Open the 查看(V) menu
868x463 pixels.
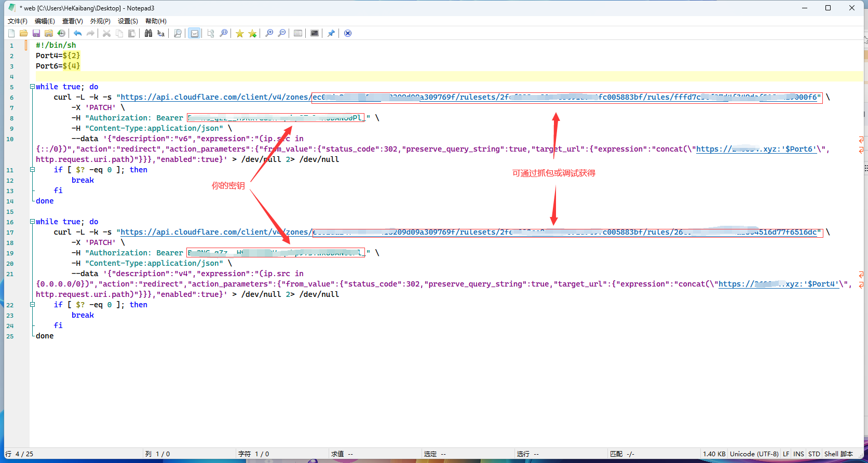click(x=73, y=21)
